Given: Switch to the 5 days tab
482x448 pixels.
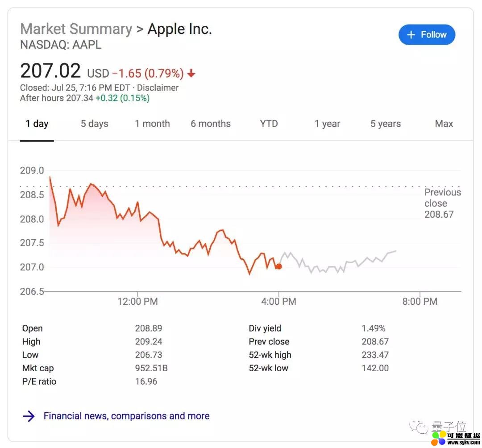Looking at the screenshot, I should pyautogui.click(x=94, y=124).
